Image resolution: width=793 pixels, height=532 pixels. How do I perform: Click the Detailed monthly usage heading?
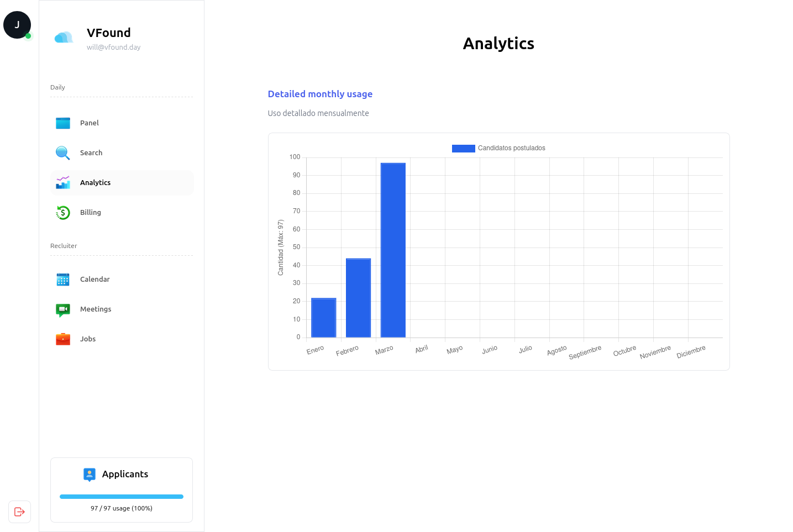click(x=320, y=94)
